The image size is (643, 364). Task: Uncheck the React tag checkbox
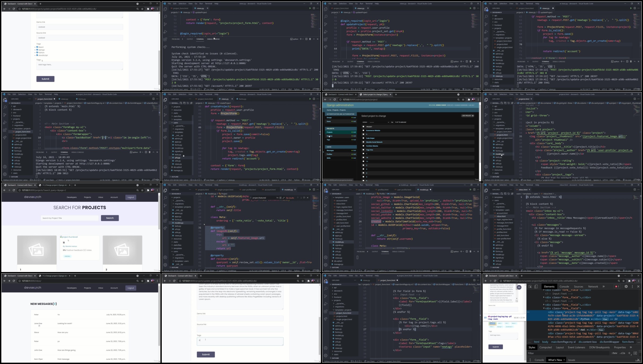37,47
